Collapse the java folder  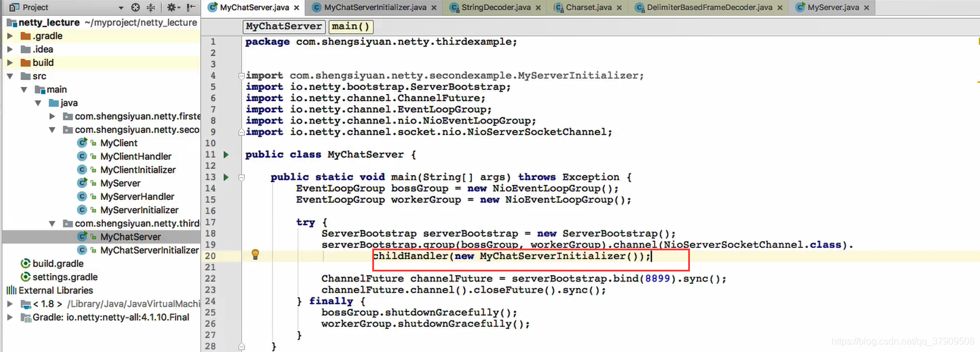pyautogui.click(x=38, y=103)
